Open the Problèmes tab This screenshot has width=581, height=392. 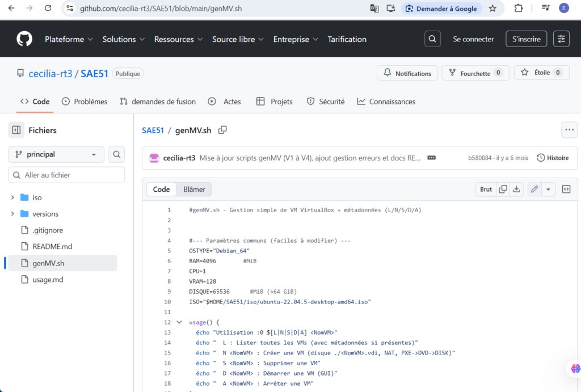tap(84, 102)
